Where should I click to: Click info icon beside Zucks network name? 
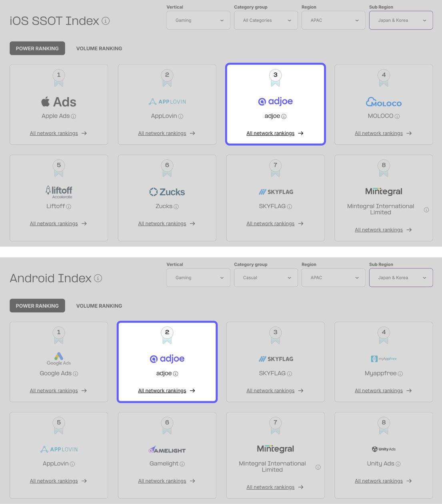176,207
